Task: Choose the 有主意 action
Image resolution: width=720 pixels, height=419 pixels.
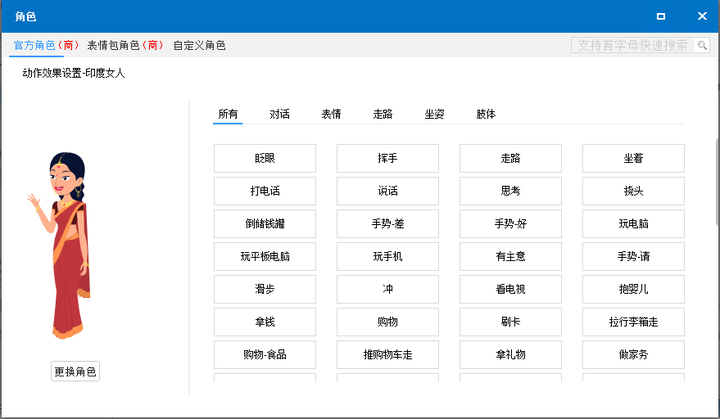Action: coord(511,256)
